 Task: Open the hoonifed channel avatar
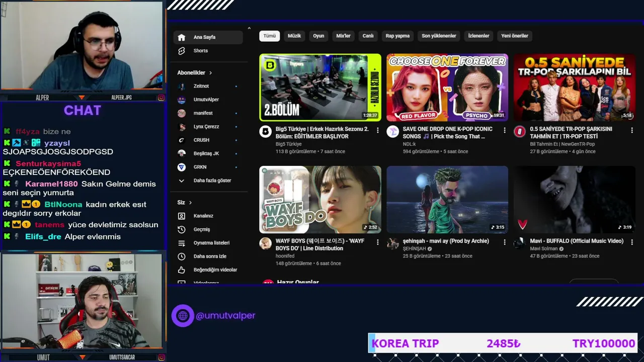tap(265, 244)
